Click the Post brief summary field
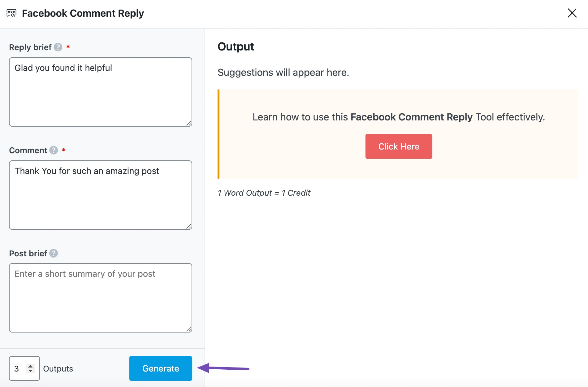Screen dimensions: 588x387 (100, 297)
